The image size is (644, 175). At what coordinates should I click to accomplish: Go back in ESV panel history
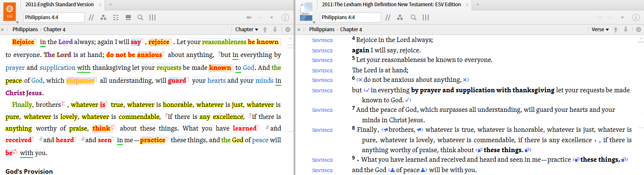tap(249, 17)
